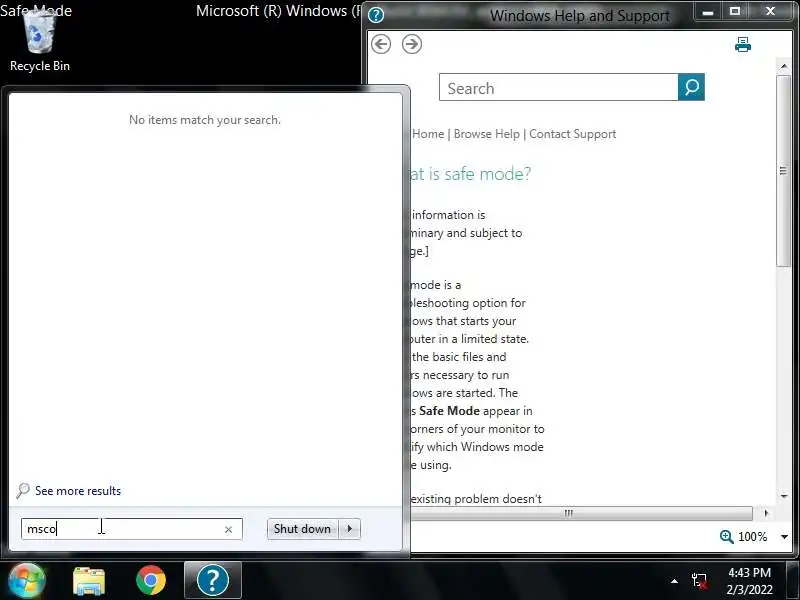Screen dimensions: 800x600
Task: Click the scroll down arrow in Help window
Action: pyautogui.click(x=784, y=495)
